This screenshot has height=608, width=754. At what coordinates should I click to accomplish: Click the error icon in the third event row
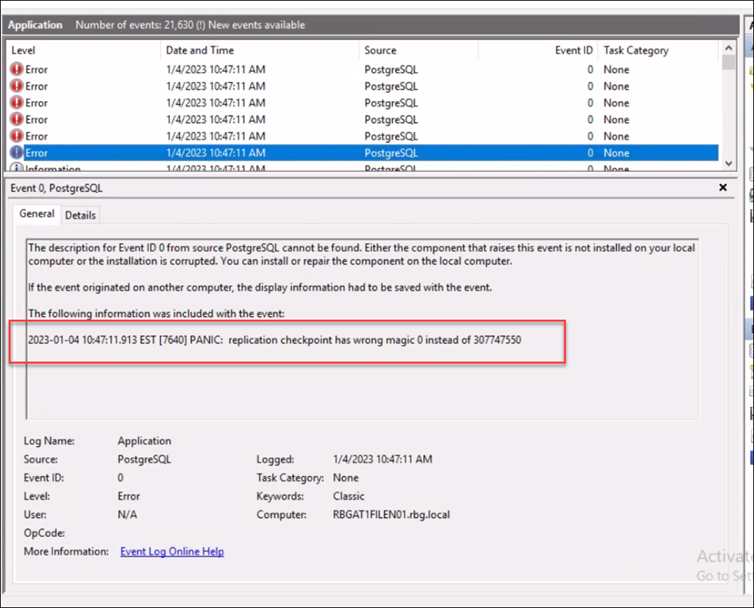point(17,102)
